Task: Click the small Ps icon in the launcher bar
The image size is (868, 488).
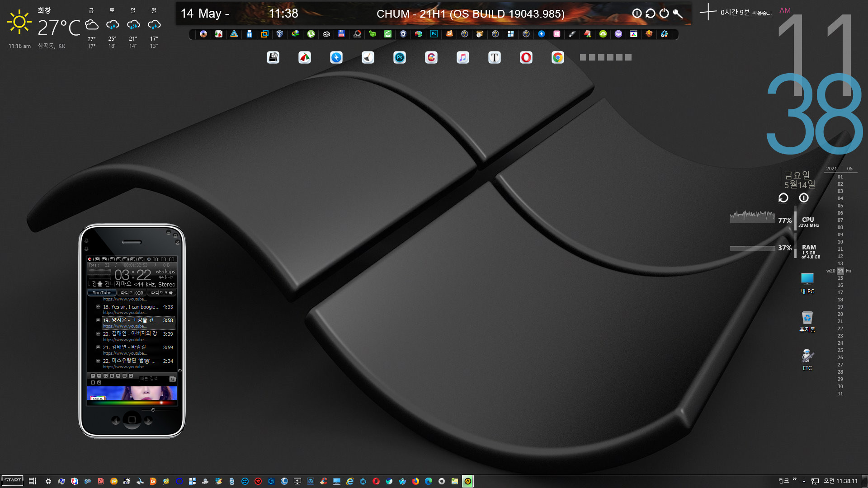Action: point(434,34)
